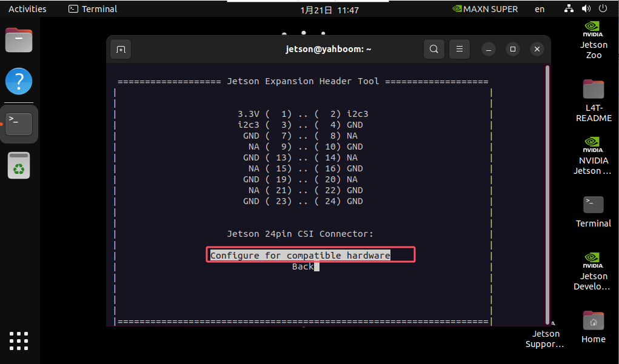Open the Terminal desktop shortcut

(x=594, y=212)
